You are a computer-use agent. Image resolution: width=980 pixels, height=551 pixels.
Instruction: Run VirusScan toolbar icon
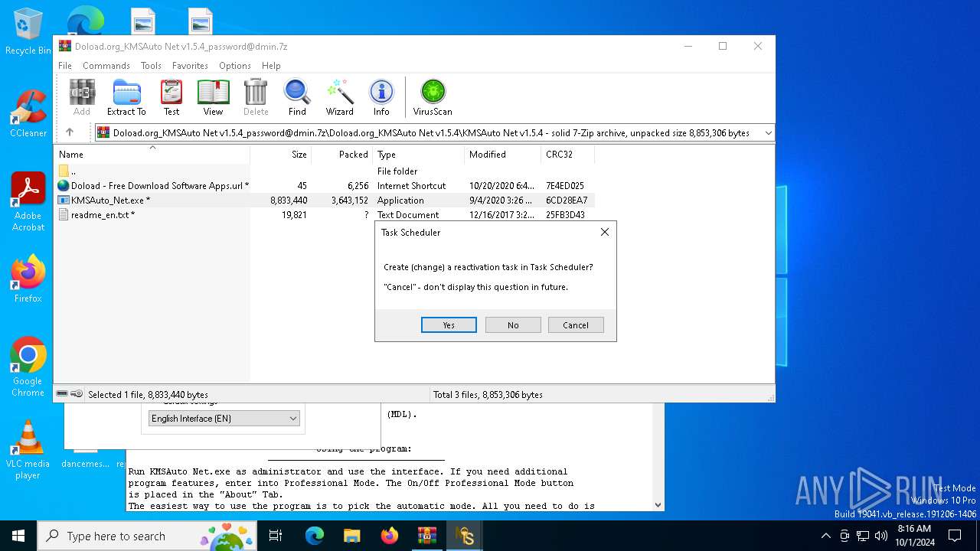pyautogui.click(x=433, y=97)
